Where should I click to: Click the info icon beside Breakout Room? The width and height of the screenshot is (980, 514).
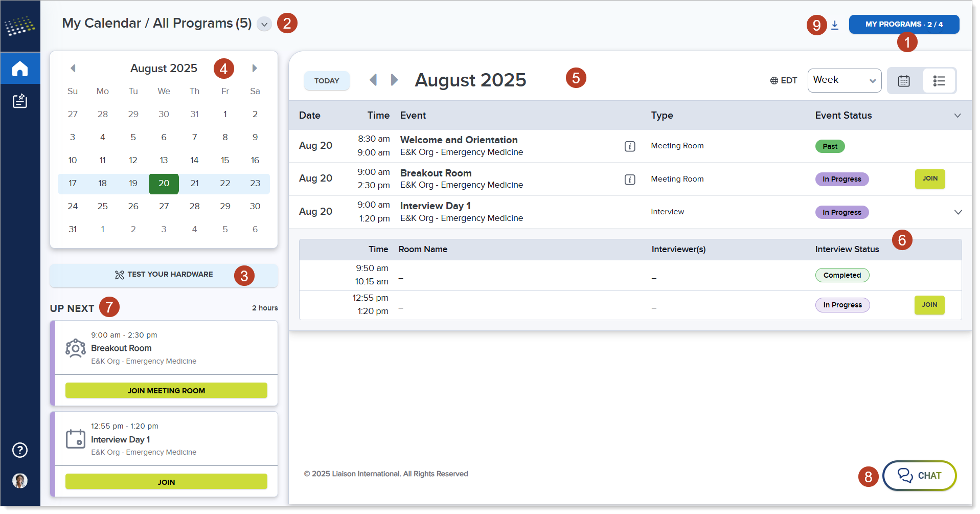pos(630,180)
